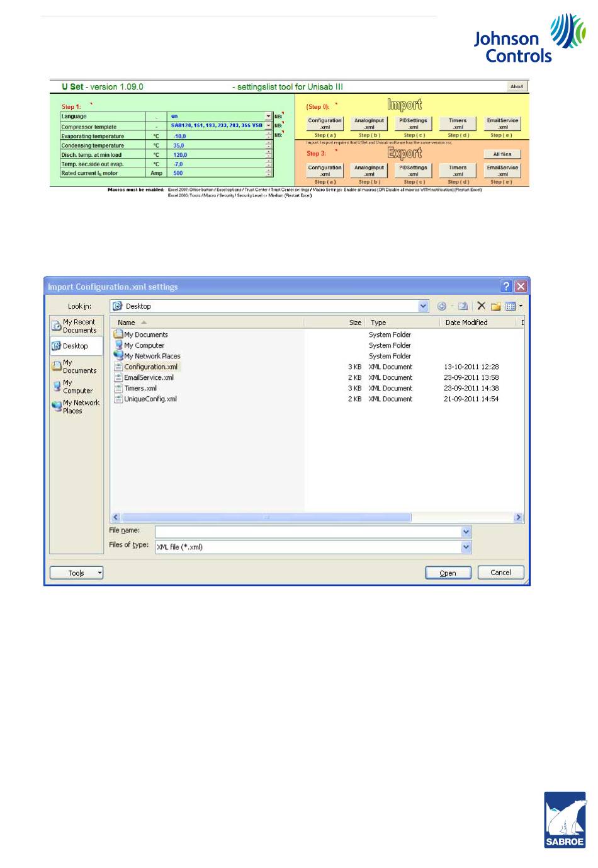Viewport: 598px width, 868px height.
Task: Click the Evaporating temperature spinner
Action: pos(269,135)
